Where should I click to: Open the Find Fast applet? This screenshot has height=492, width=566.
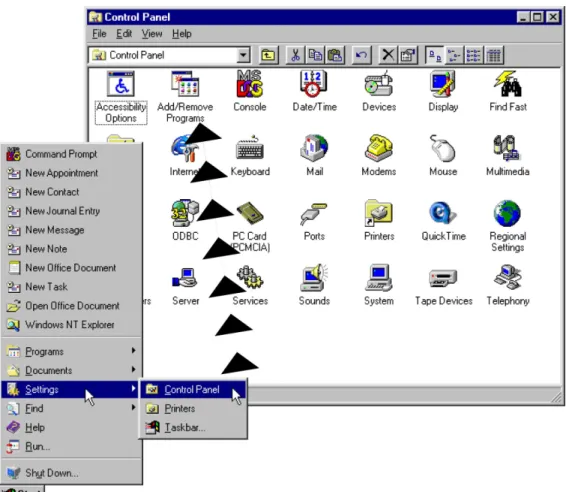click(508, 91)
